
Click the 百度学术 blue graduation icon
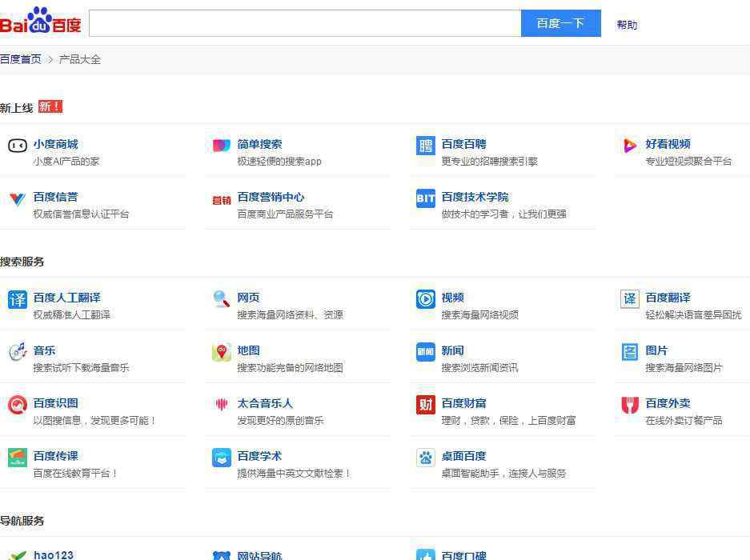[222, 458]
